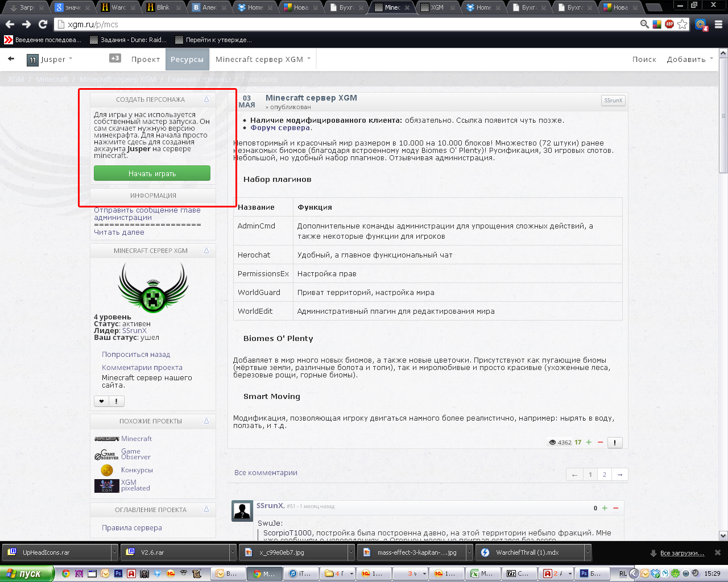Click the Читать далее link
The image size is (728, 582).
(119, 232)
